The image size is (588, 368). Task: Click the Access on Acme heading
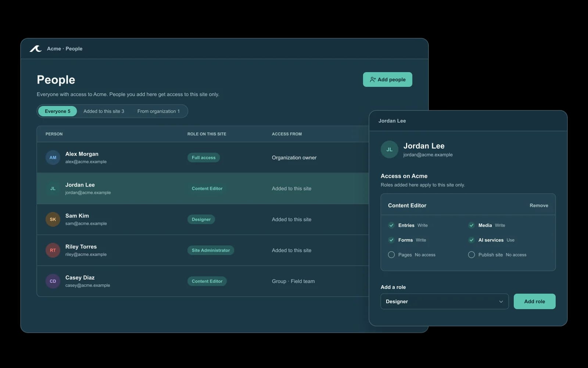point(404,176)
